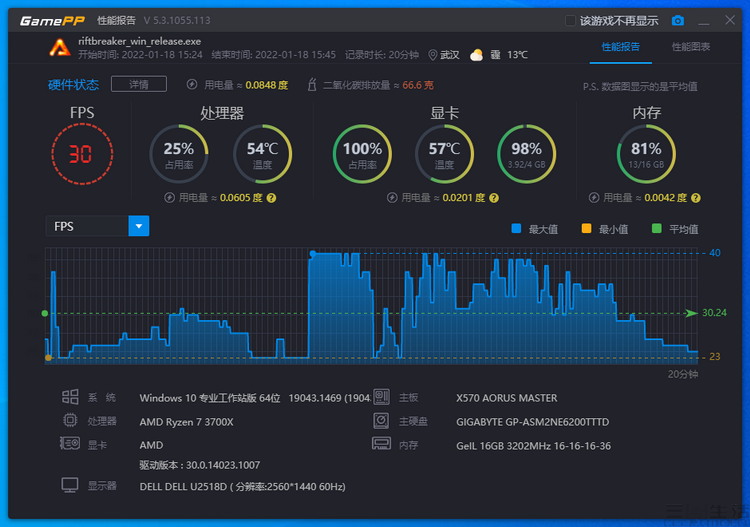
Task: Click the 显示器 monitor icon
Action: click(x=70, y=485)
